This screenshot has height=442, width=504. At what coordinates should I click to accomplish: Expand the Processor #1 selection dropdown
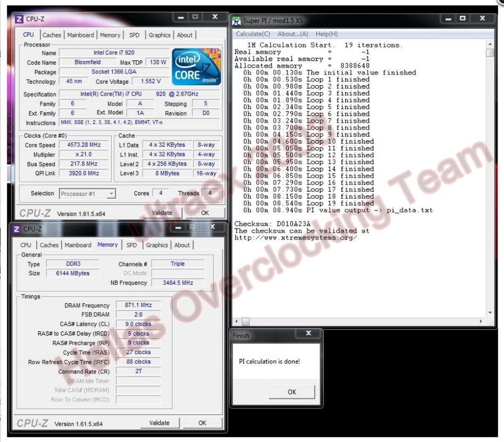coord(111,194)
